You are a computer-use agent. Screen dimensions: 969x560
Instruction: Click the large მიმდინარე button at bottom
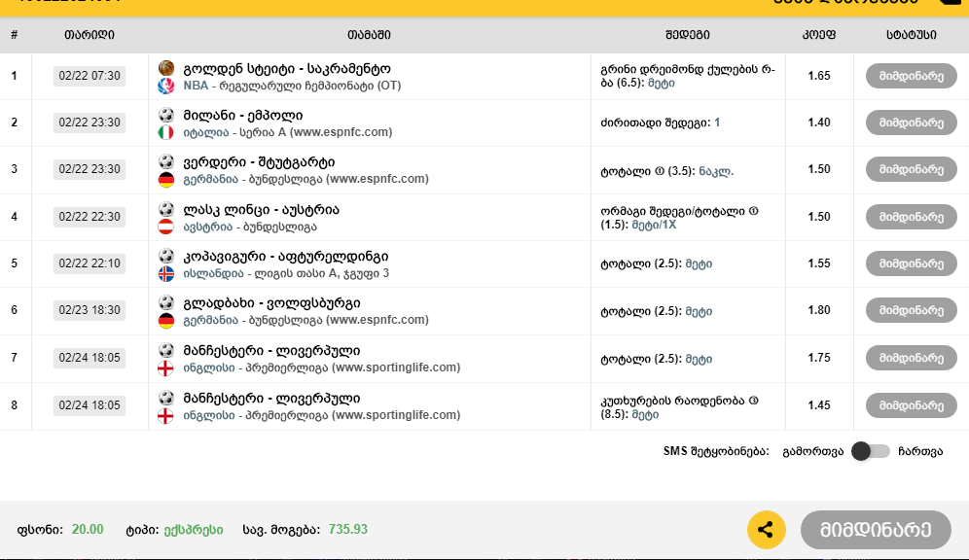tap(876, 530)
